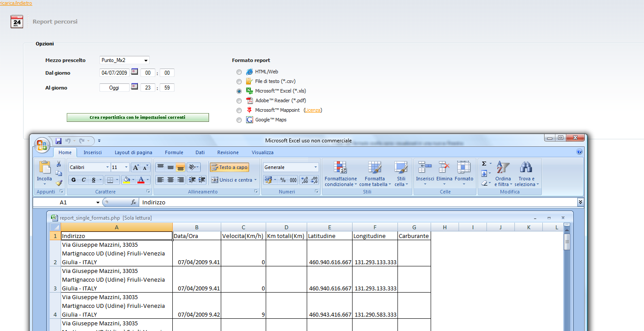Image resolution: width=644 pixels, height=331 pixels.
Task: Open the Generale number format dropdown
Action: (316, 167)
